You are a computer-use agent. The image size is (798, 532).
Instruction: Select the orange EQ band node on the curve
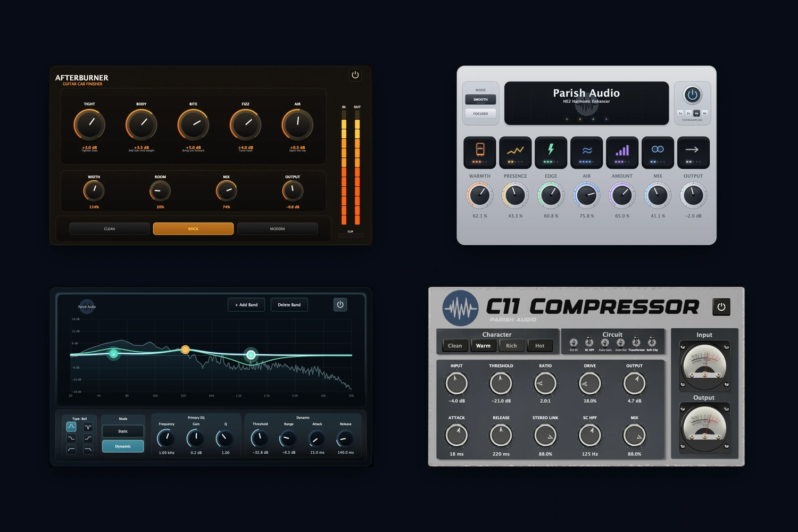[x=185, y=350]
